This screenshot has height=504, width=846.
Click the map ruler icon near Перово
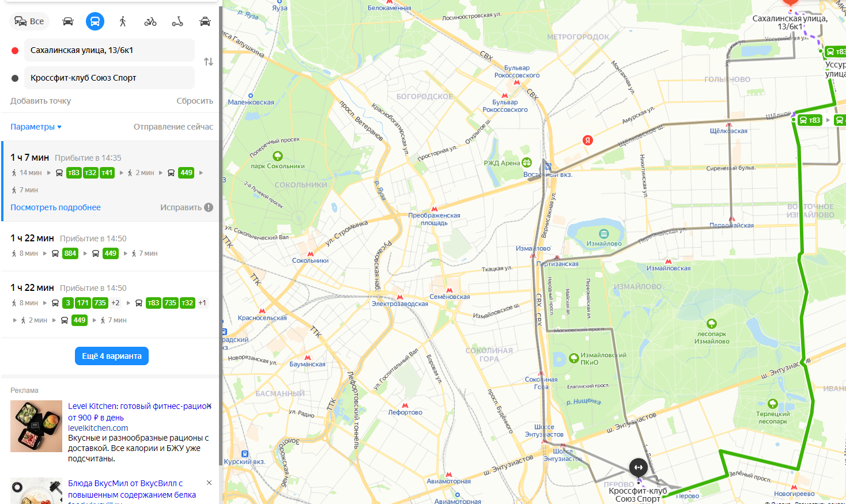638,467
